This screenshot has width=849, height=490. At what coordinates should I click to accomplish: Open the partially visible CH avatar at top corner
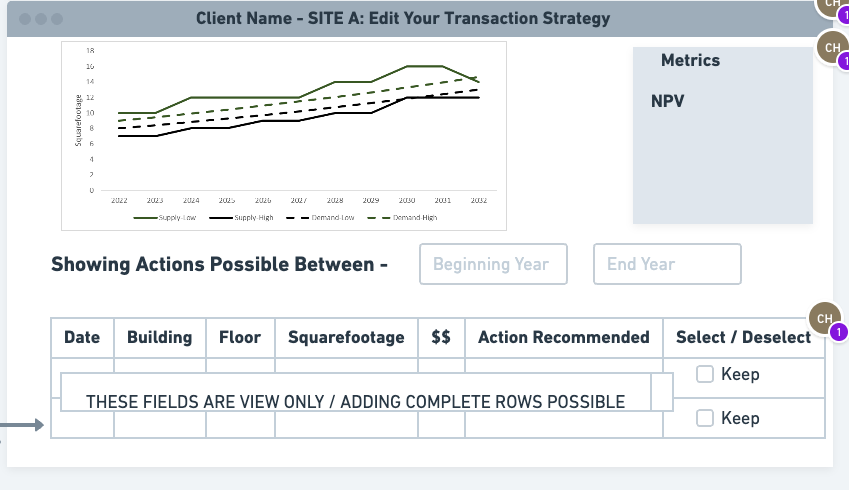tap(833, 6)
